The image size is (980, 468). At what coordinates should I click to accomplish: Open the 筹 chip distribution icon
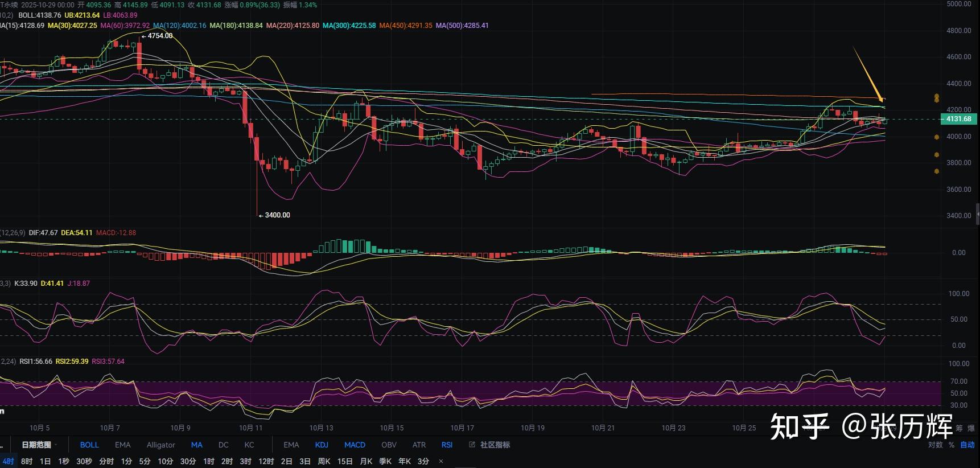point(959,428)
